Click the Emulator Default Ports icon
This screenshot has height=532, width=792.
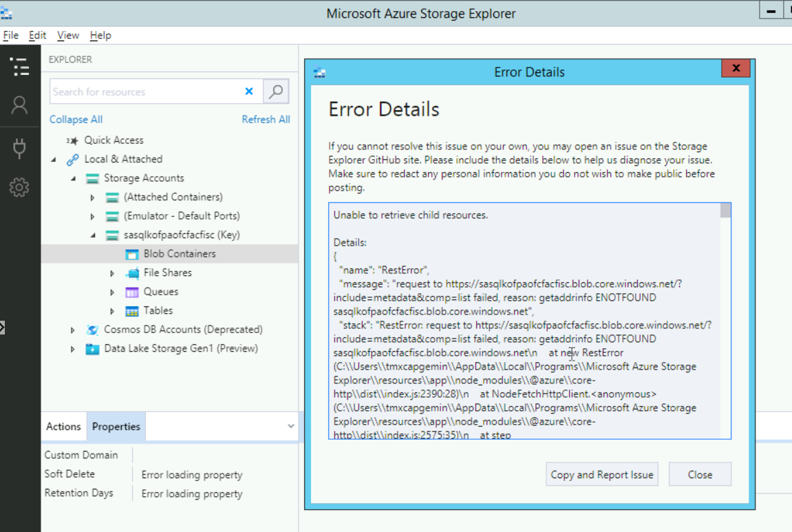[112, 216]
